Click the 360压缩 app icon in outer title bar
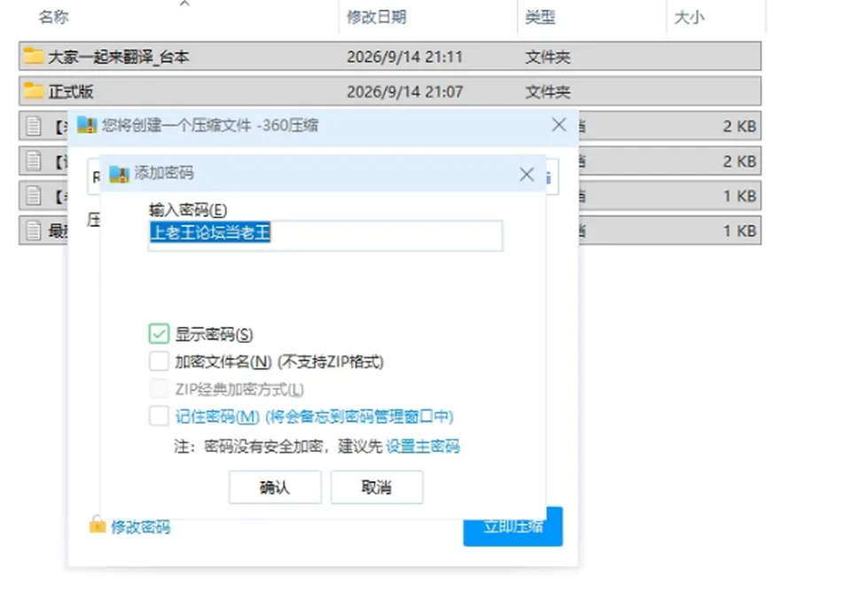Viewport: 851px width, 616px height. pyautogui.click(x=87, y=125)
